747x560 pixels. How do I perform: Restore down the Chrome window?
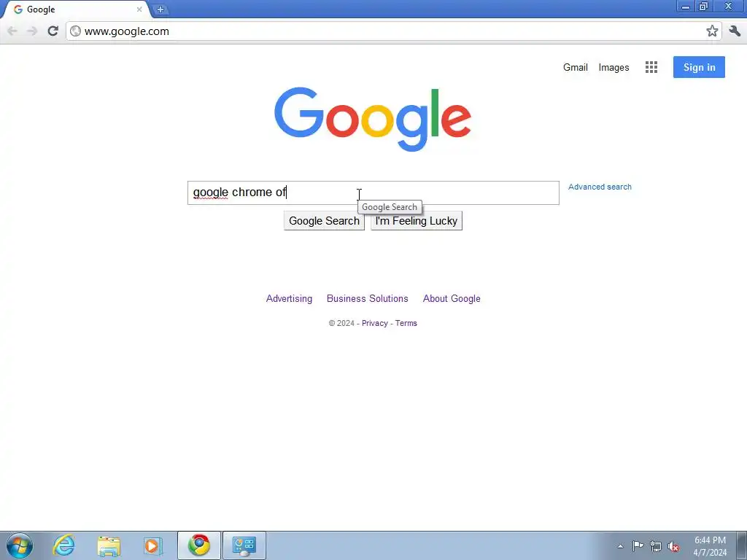point(703,7)
